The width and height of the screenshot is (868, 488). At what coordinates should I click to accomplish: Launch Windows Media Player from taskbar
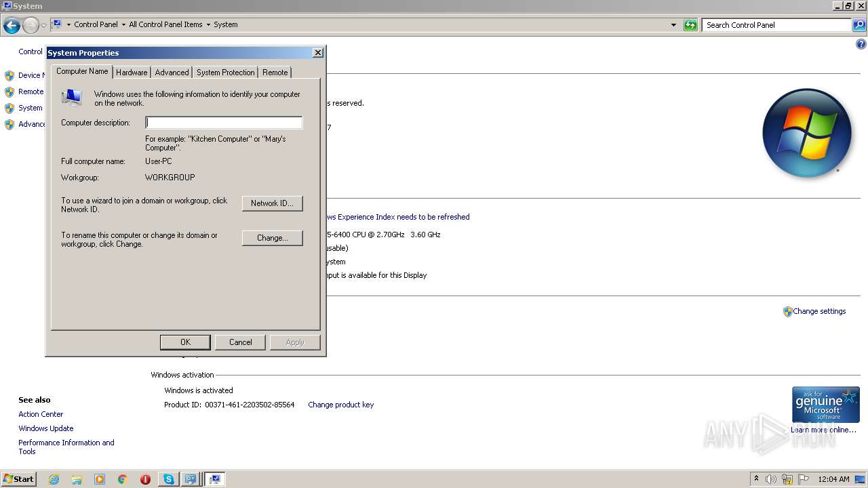100,479
